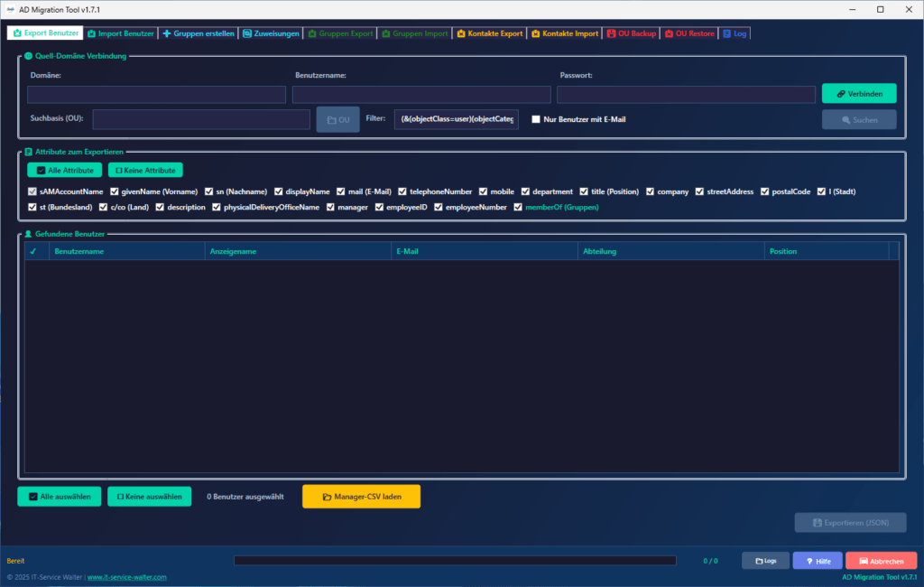The image size is (924, 587).
Task: Open the OU Restore tab
Action: pos(688,33)
